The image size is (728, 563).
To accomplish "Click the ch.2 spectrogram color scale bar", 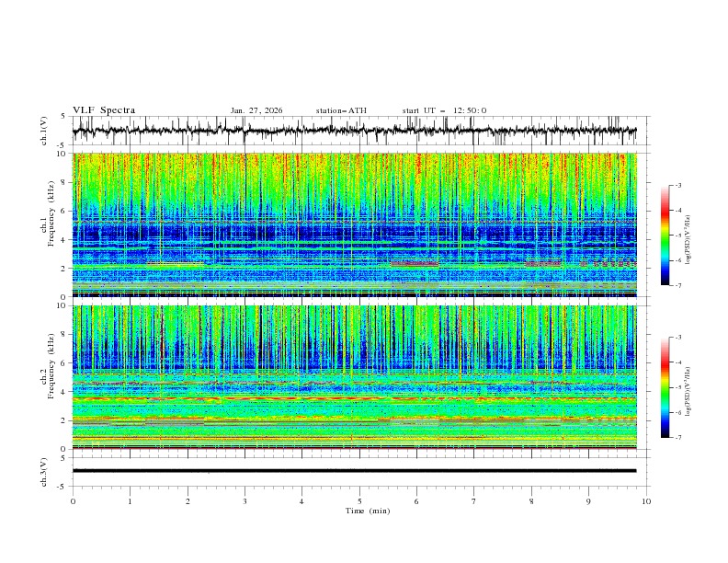I will tap(665, 387).
